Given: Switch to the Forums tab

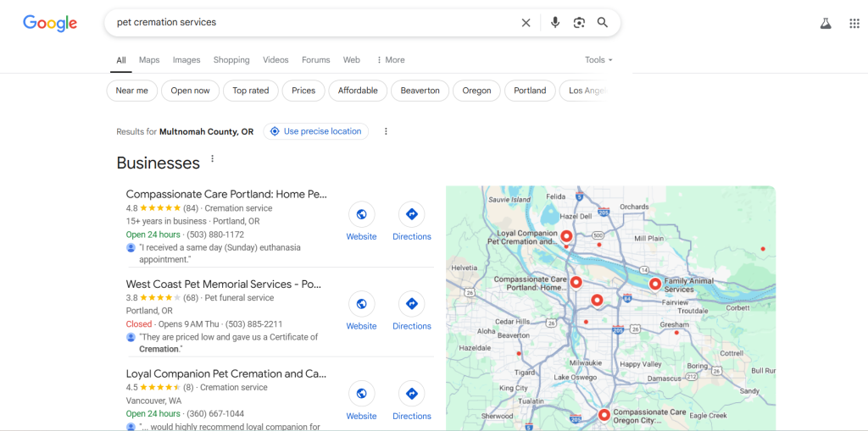Looking at the screenshot, I should [x=315, y=60].
